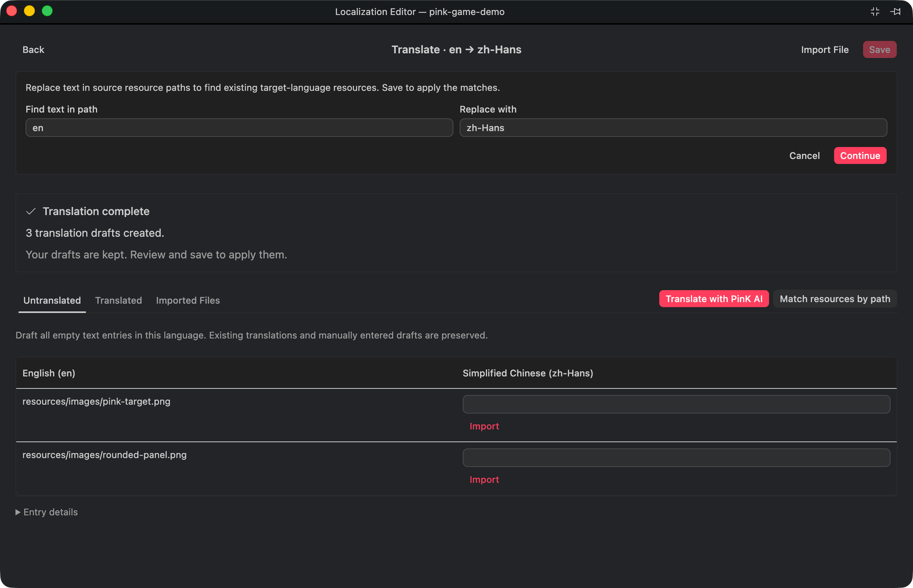Switch to the Translated tab
Screen dimensions: 913x588
pos(119,300)
